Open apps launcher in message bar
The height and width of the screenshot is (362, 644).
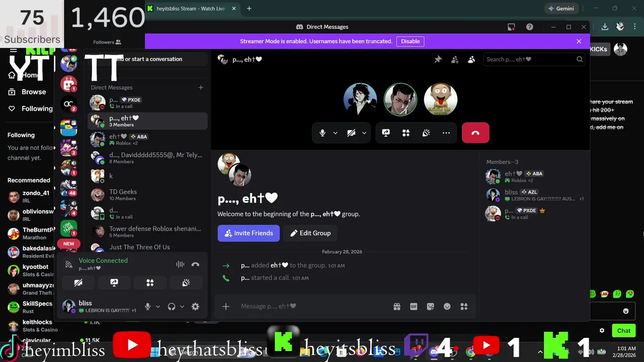coord(464,306)
